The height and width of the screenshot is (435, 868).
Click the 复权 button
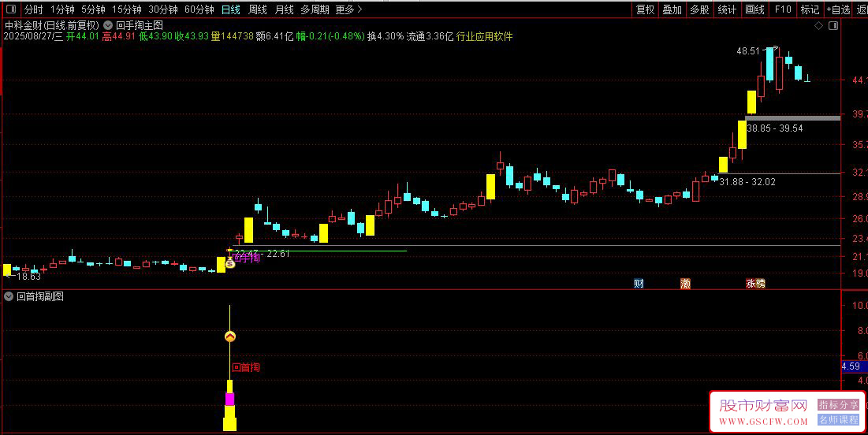[x=645, y=9]
